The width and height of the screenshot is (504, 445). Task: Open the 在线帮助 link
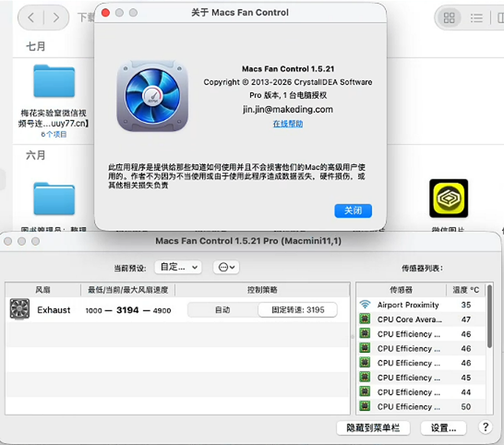[x=288, y=124]
